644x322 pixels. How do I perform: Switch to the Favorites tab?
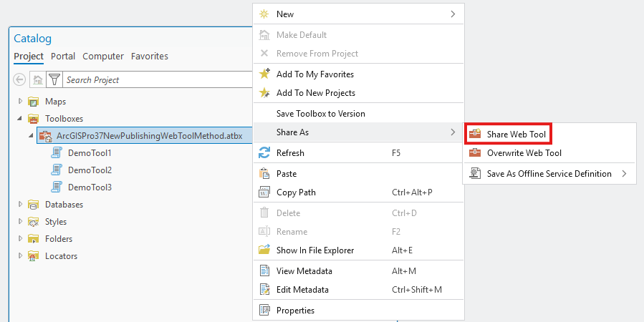point(150,57)
